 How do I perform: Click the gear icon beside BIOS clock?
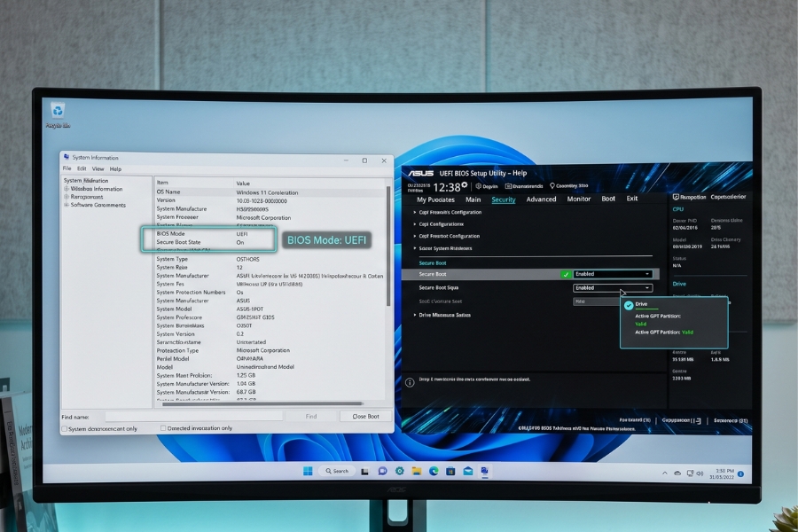[464, 184]
